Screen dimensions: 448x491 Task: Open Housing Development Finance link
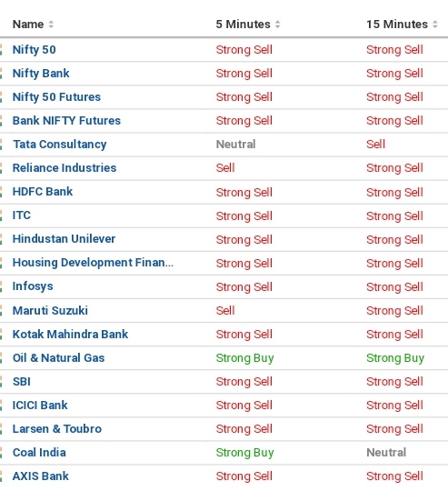pyautogui.click(x=93, y=263)
